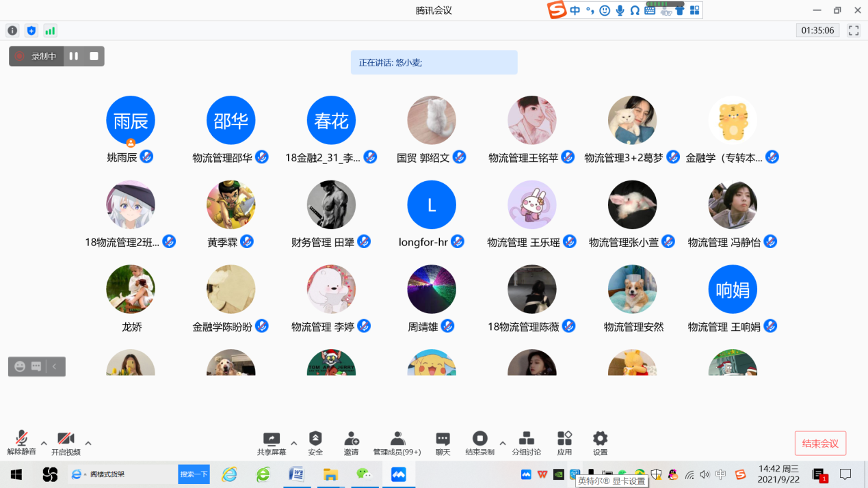Viewport: 868px width, 488px height.
Task: Unmute microphone with 解除静音
Action: tap(21, 443)
